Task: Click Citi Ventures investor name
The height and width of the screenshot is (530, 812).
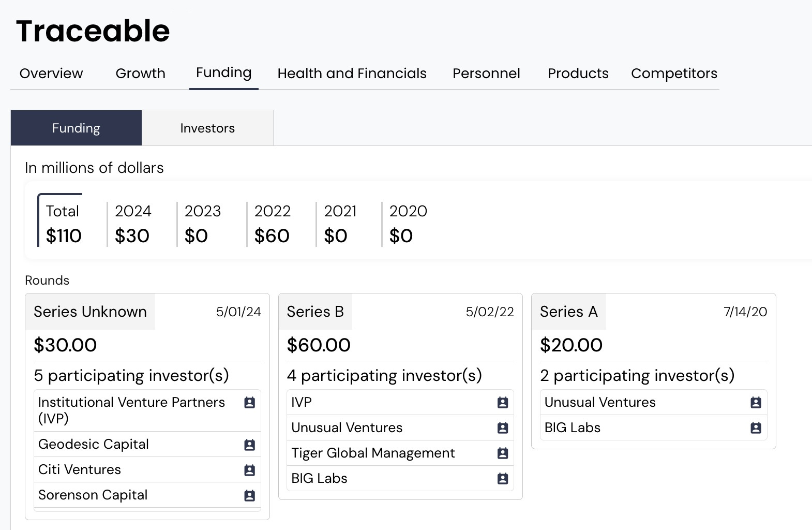Action: tap(80, 469)
